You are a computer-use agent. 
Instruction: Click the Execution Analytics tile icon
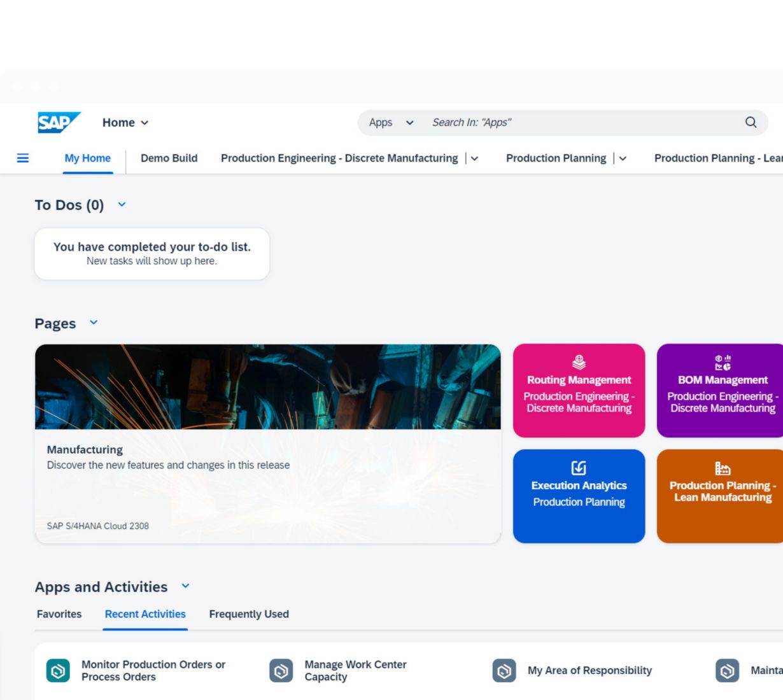(579, 468)
